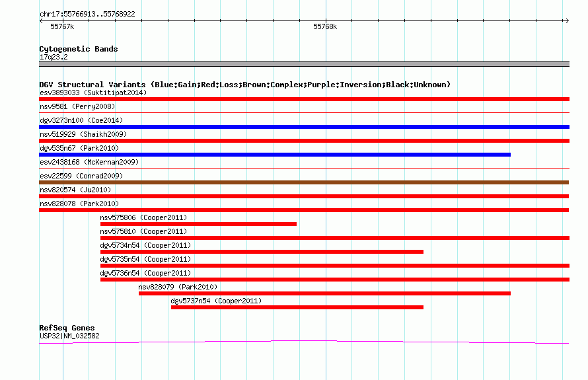Click the 55768k ruler label

325,26
